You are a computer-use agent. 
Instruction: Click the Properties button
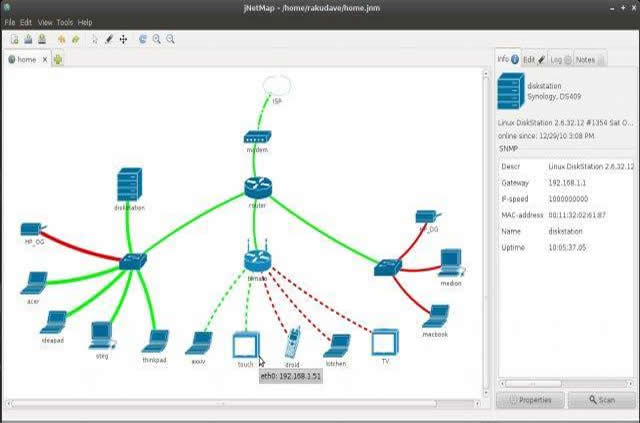tap(530, 399)
